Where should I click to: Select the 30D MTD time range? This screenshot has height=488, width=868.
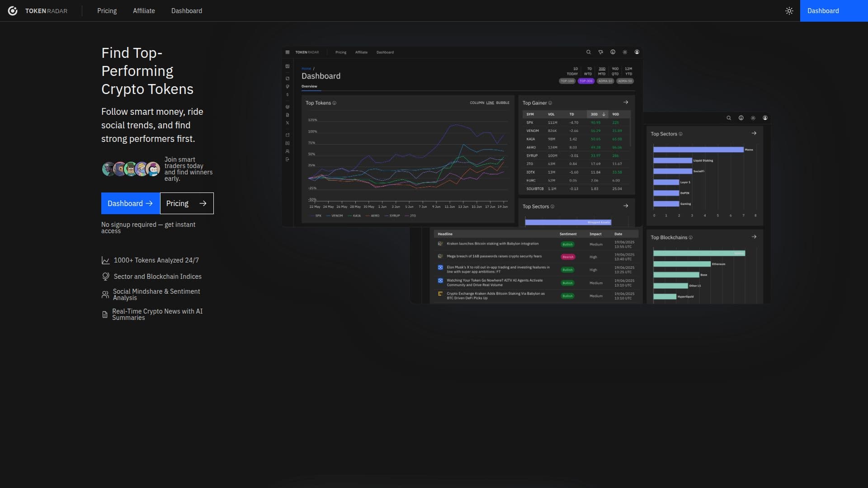[x=602, y=71]
